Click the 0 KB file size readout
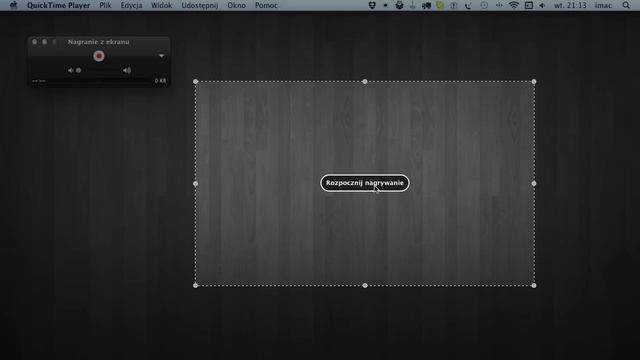This screenshot has height=360, width=640. [x=160, y=81]
